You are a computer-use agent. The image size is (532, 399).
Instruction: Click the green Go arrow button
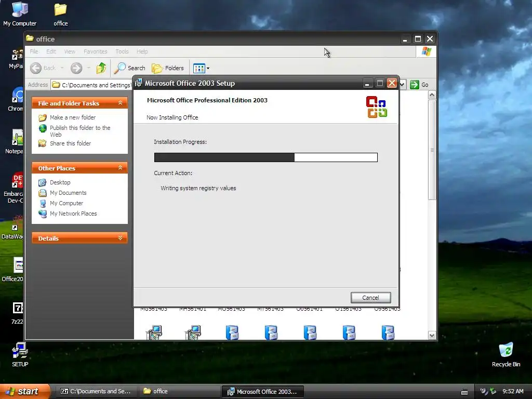click(x=414, y=85)
